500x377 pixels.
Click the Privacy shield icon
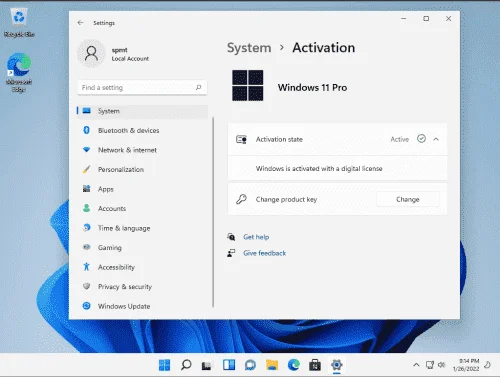tap(86, 286)
